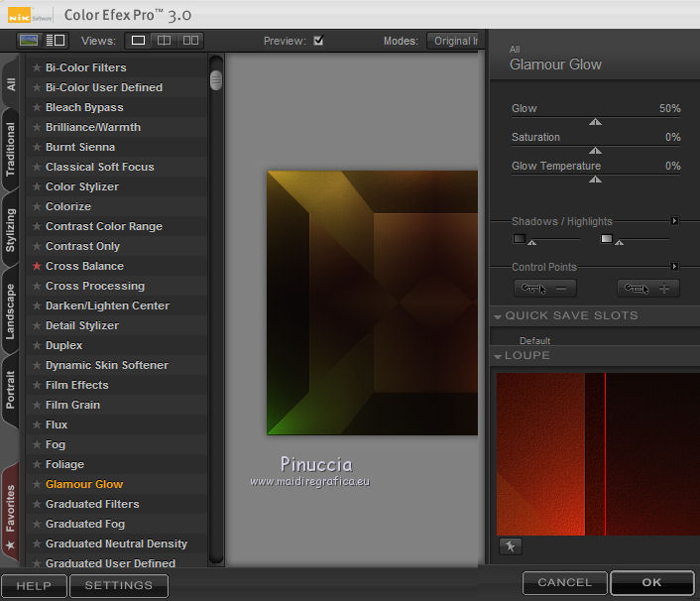Toggle favorite star for Bleach Bypass
This screenshot has height=601, width=700.
tap(37, 108)
